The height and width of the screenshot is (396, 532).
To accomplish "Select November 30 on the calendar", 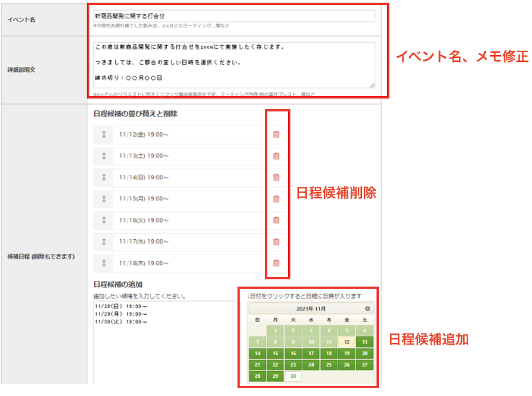I will (293, 376).
